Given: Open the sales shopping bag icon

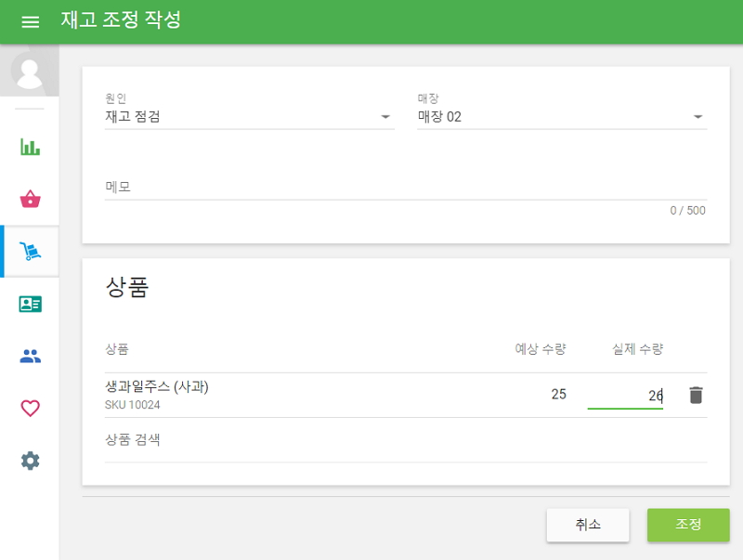Looking at the screenshot, I should coord(29,199).
